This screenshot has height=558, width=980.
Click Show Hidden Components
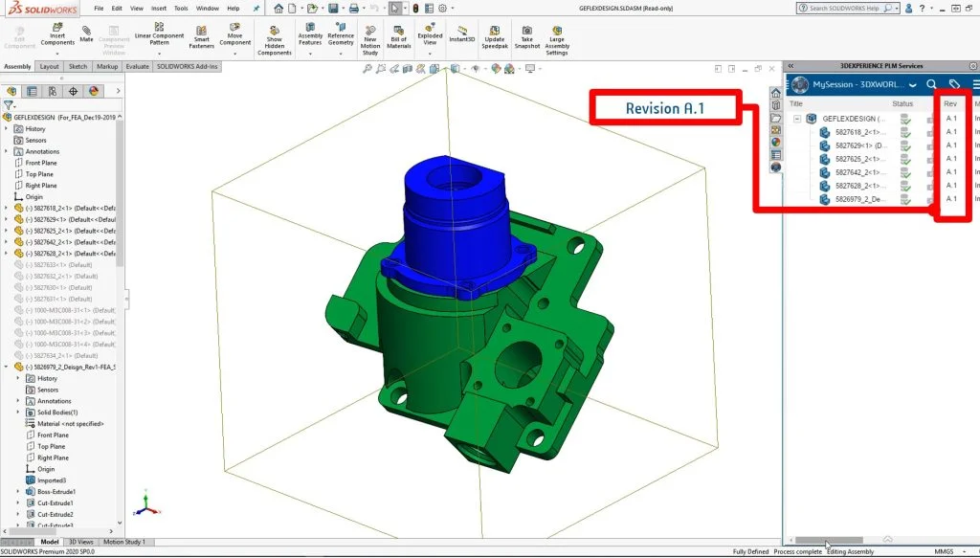click(275, 41)
